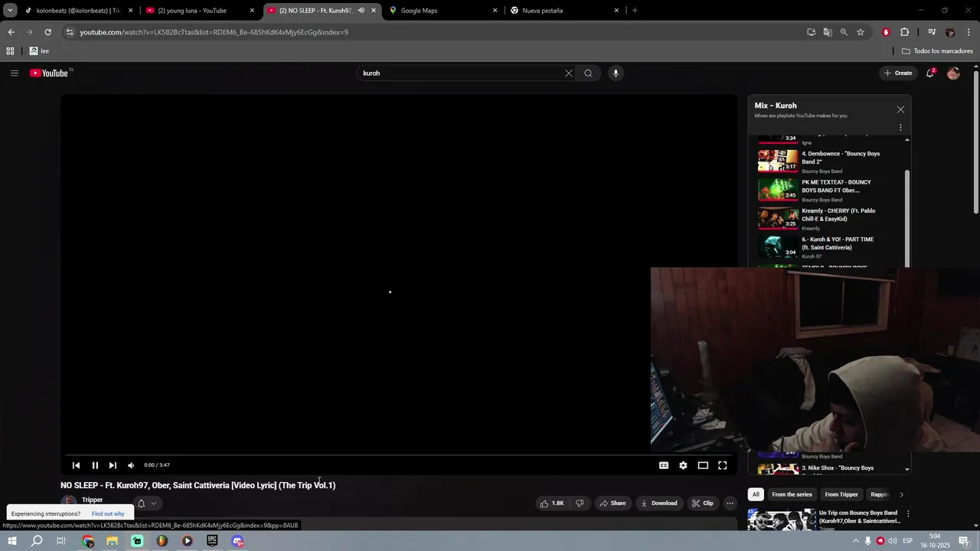
Task: Open the tab search dropdown
Action: coord(10,11)
